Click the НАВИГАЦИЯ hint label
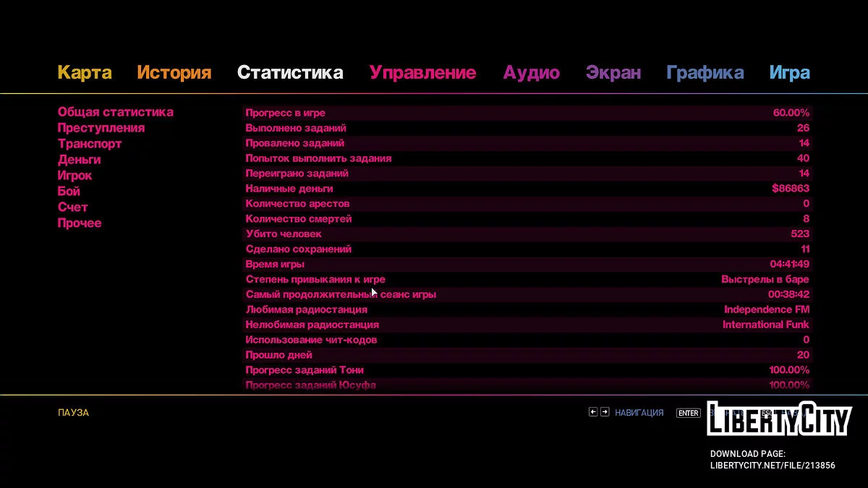This screenshot has width=868, height=488. click(x=639, y=413)
